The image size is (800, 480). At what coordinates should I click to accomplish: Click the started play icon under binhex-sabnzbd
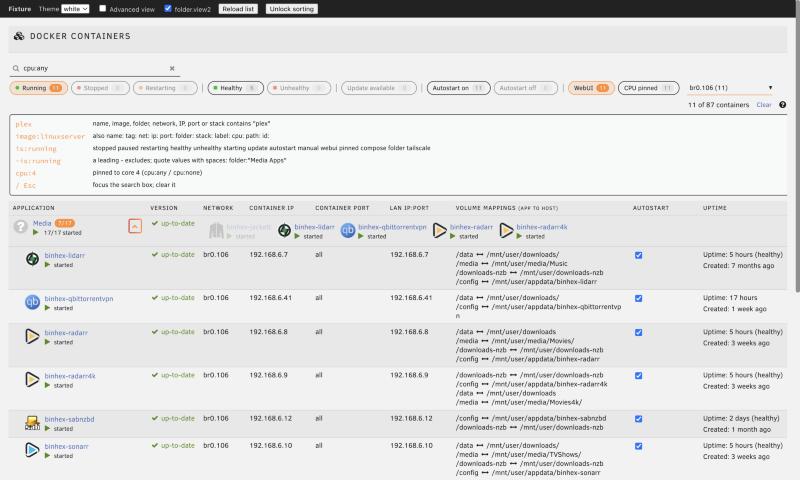point(47,428)
